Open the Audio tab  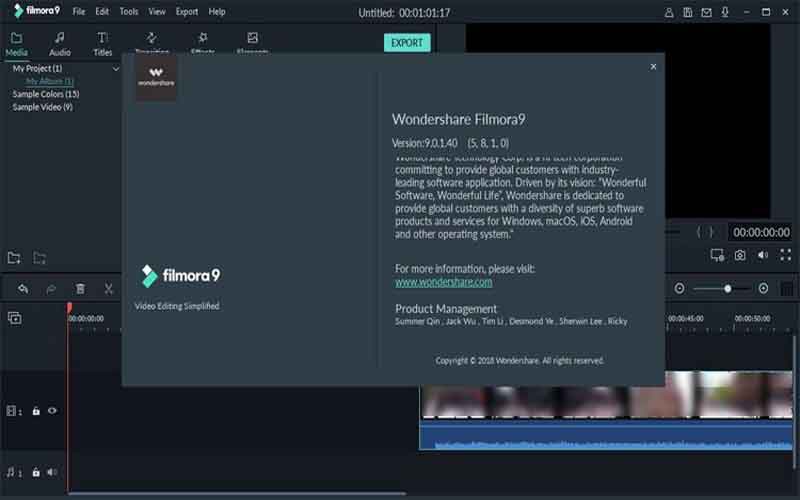click(60, 44)
